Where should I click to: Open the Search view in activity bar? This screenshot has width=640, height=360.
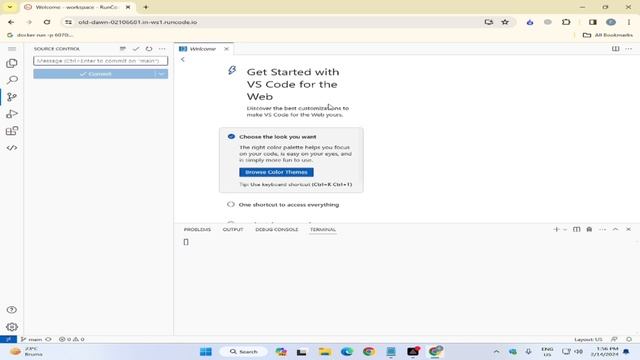click(x=12, y=80)
